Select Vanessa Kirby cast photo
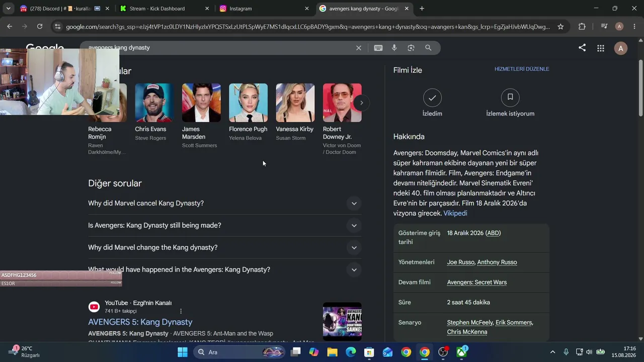Screen dimensions: 644x362 pos(295,103)
